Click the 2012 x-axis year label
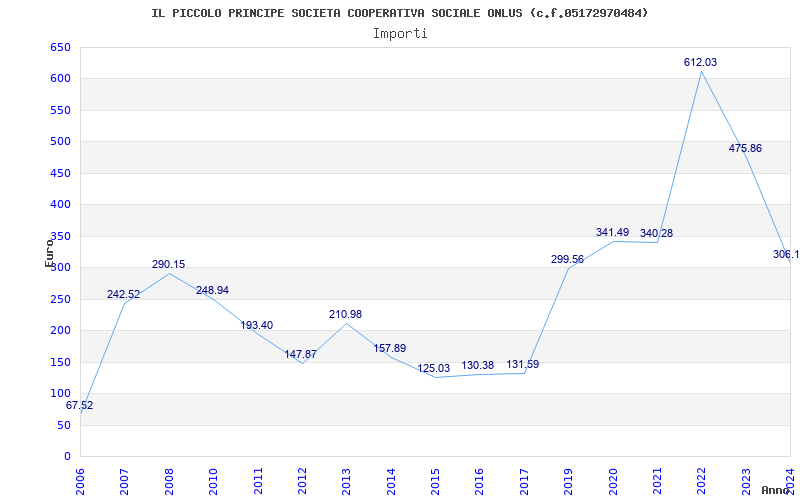This screenshot has height=500, width=800. coord(302,481)
